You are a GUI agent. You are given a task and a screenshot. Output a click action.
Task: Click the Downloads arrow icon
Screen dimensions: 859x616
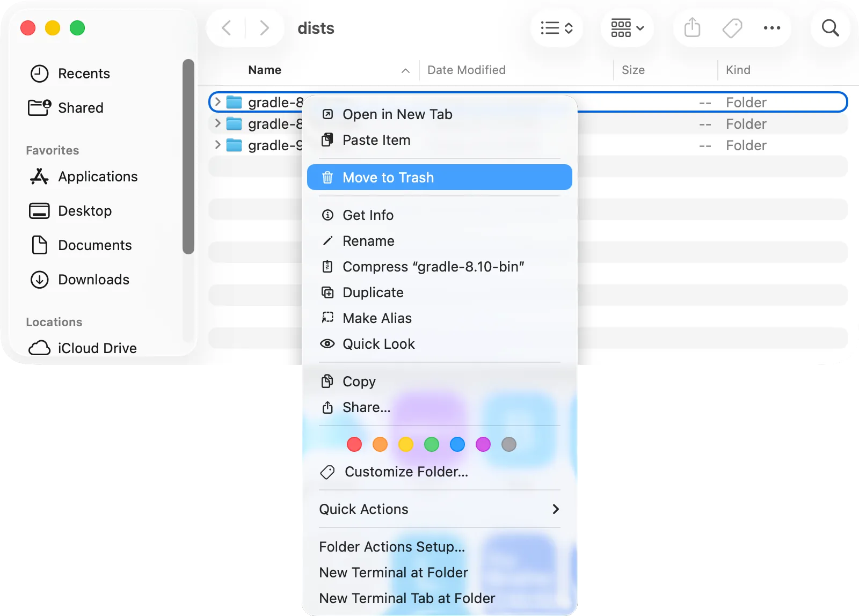point(39,280)
